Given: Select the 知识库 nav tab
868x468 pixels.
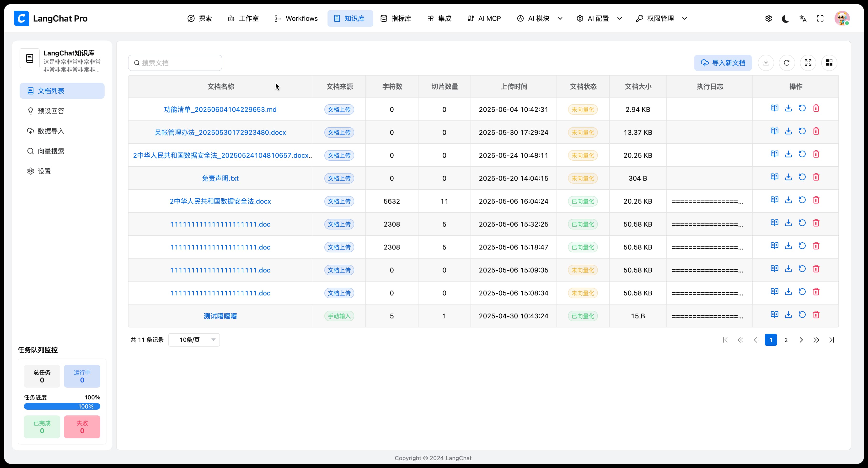Looking at the screenshot, I should click(350, 19).
